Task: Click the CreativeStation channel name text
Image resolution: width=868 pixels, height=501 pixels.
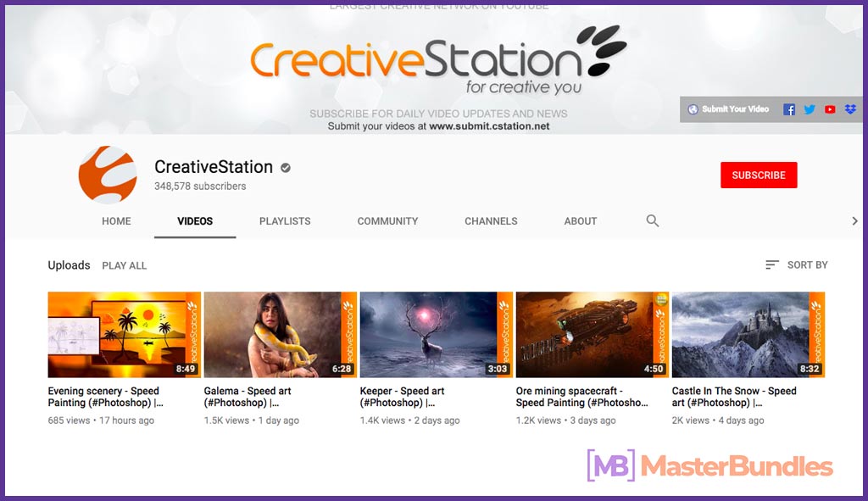Action: coord(214,167)
